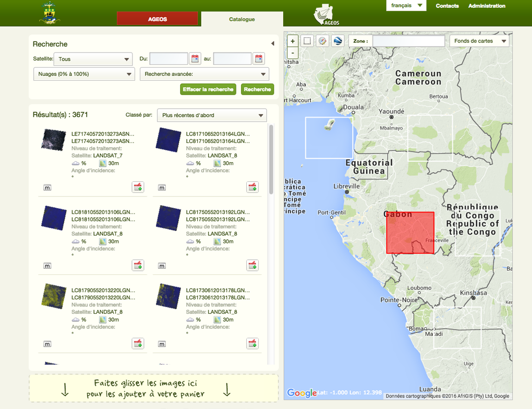The image size is (532, 409).
Task: Click the au end date input field
Action: (x=232, y=59)
